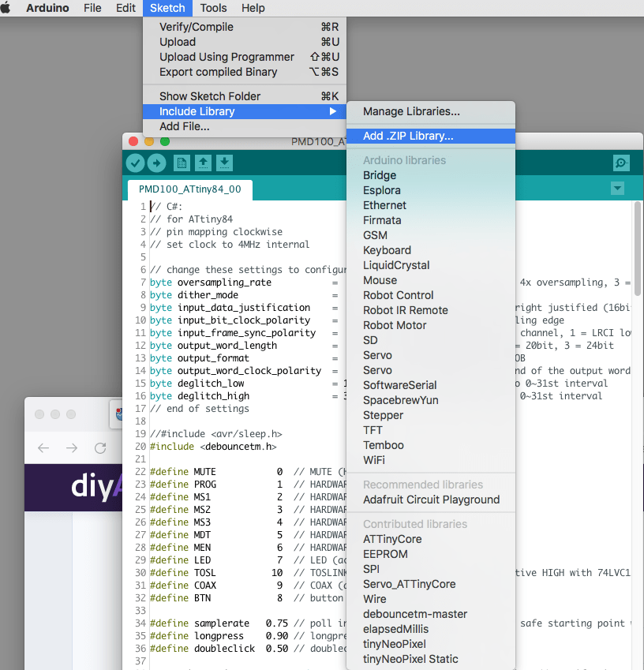
Task: Include the SD library
Action: tap(431, 340)
